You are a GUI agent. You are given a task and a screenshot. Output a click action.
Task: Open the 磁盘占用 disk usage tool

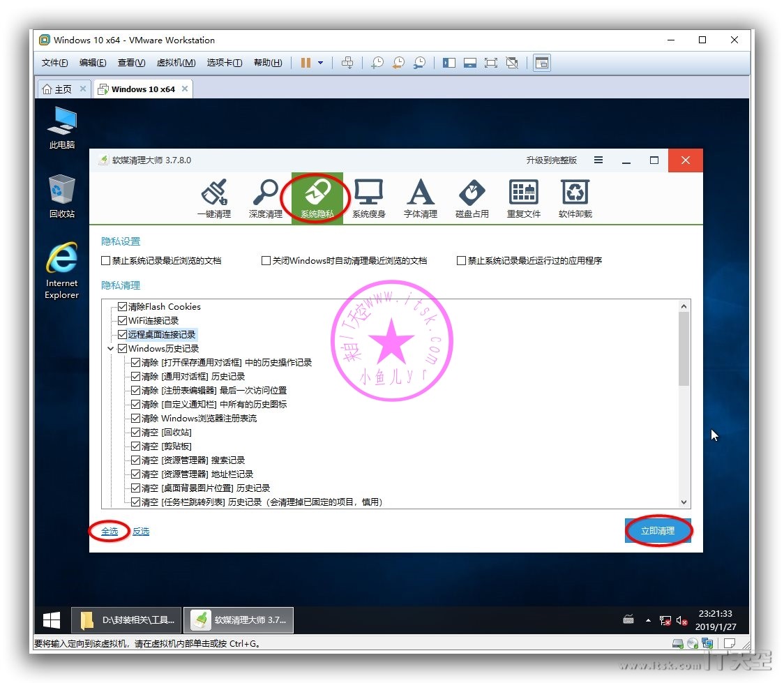tap(472, 199)
